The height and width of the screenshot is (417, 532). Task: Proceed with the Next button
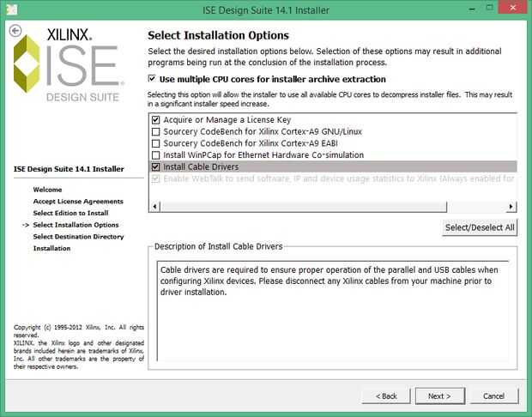coord(439,396)
